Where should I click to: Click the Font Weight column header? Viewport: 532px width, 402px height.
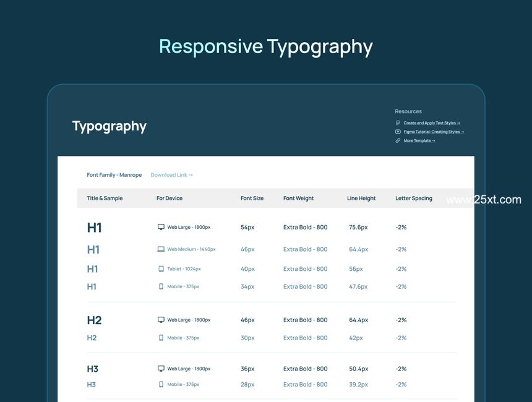click(299, 198)
